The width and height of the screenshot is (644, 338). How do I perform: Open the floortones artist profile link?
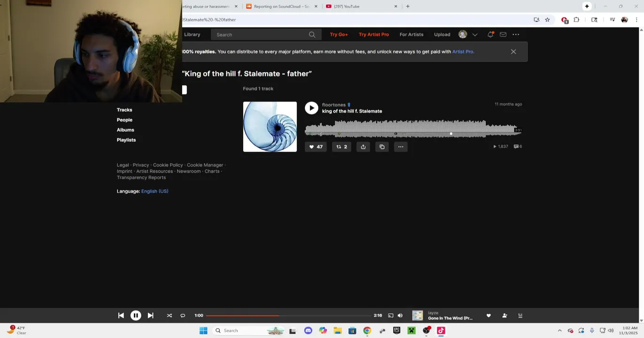334,105
